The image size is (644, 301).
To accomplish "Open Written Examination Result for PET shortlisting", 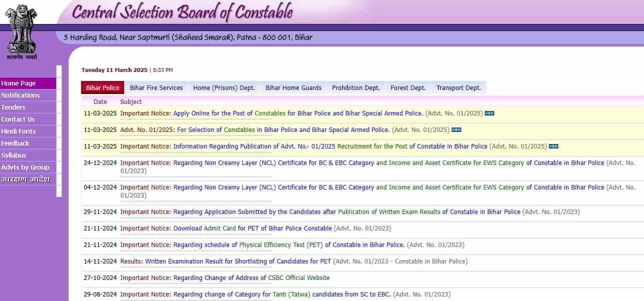I will 238,261.
